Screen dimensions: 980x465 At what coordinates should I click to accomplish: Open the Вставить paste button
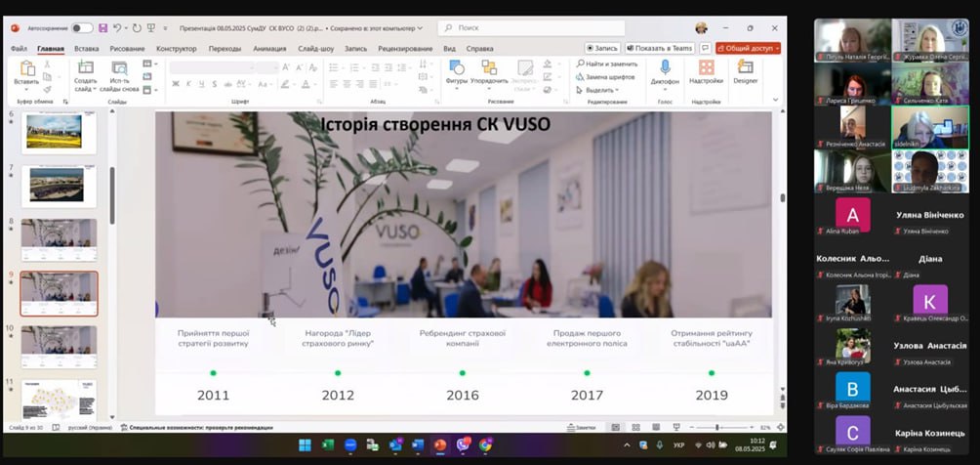click(x=26, y=74)
